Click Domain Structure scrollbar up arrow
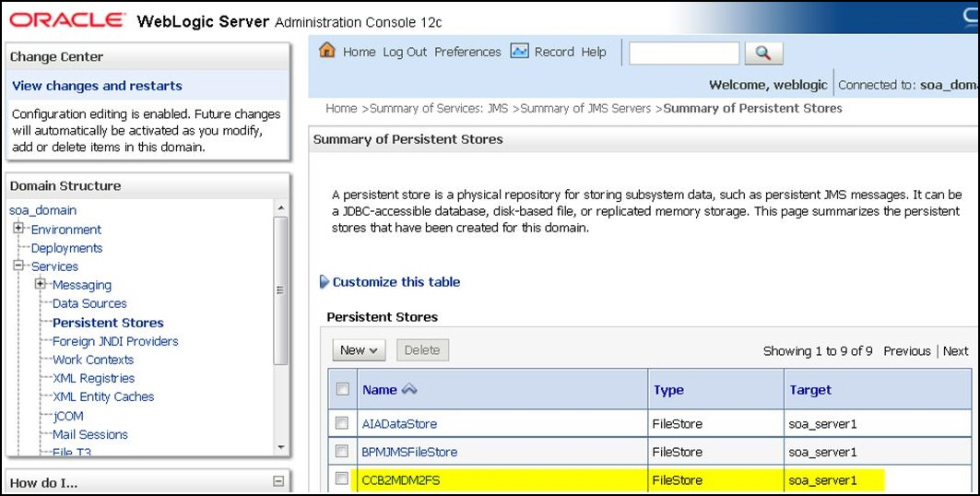The image size is (980, 496). click(x=280, y=208)
